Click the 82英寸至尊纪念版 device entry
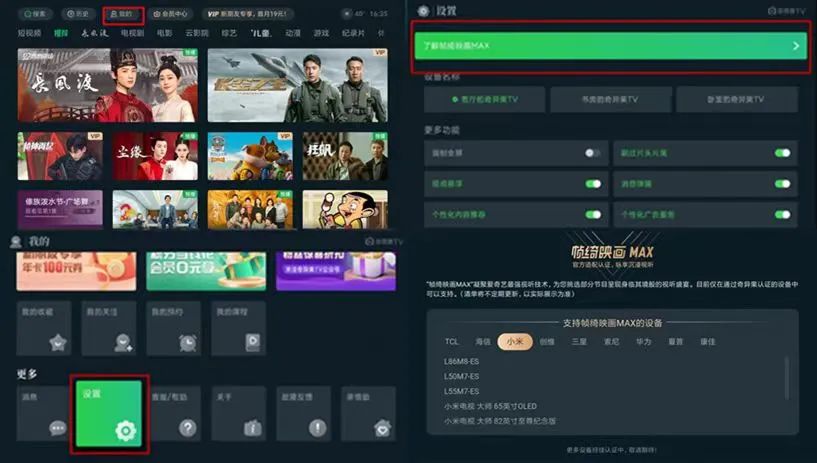Image resolution: width=817 pixels, height=463 pixels. (x=500, y=421)
